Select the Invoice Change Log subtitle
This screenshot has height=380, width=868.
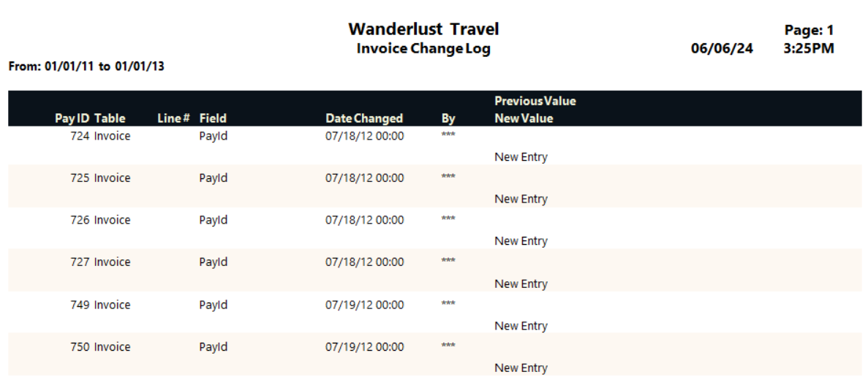click(x=423, y=49)
